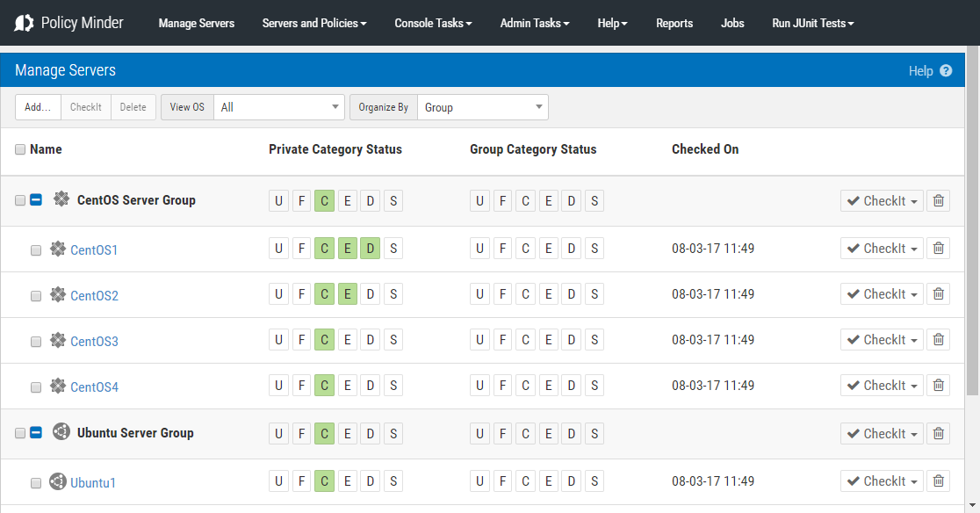The height and width of the screenshot is (513, 980).
Task: Click the green E status for CentOS2
Action: coord(348,294)
